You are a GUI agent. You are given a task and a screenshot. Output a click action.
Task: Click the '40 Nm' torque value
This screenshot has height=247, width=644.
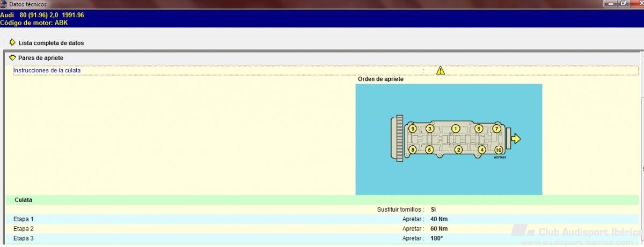[439, 219]
